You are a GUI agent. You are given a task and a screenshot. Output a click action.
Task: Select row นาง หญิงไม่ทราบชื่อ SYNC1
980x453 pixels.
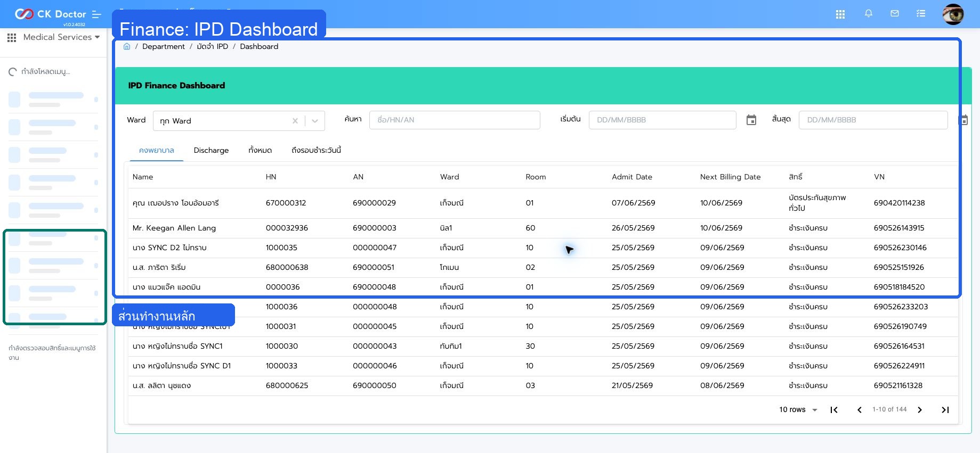(x=542, y=346)
